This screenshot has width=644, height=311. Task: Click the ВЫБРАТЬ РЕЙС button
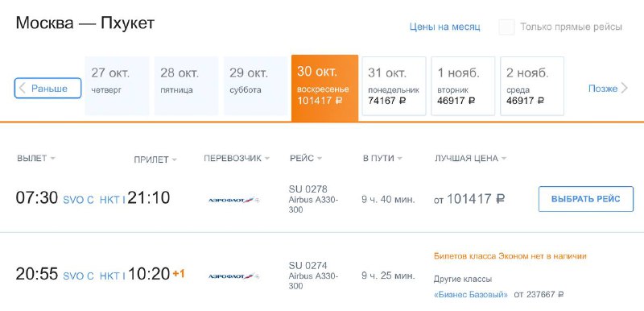(586, 199)
